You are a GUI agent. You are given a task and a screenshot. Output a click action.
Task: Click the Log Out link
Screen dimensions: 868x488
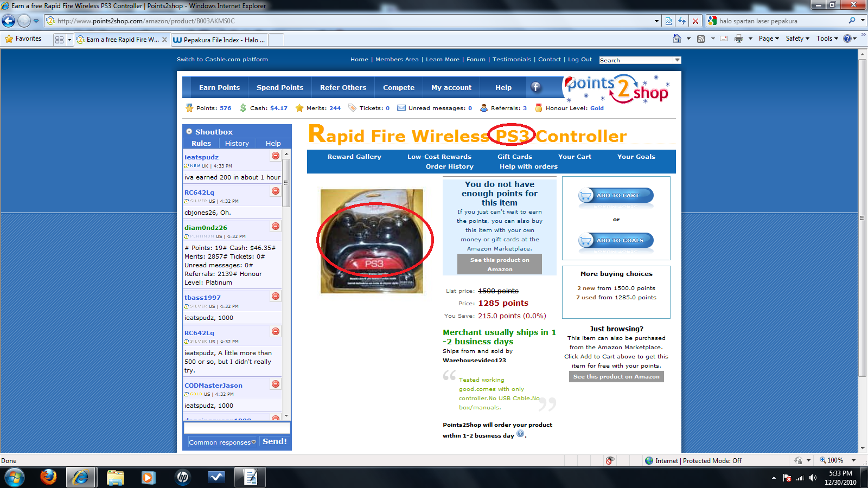pos(580,60)
